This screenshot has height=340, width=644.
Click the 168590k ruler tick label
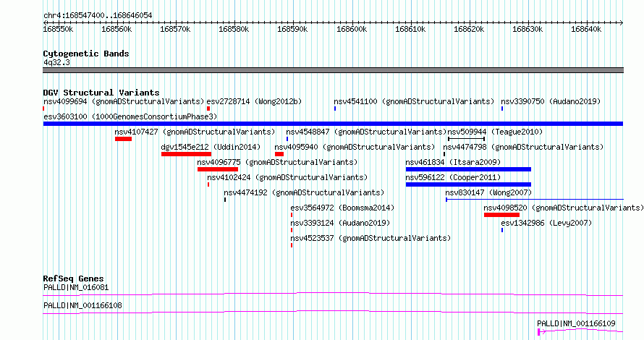292,29
